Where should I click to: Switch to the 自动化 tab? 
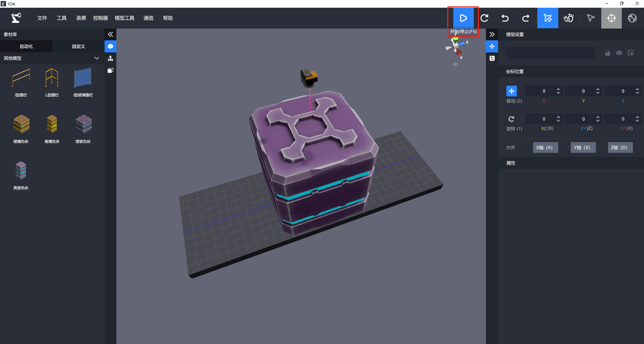pos(26,46)
